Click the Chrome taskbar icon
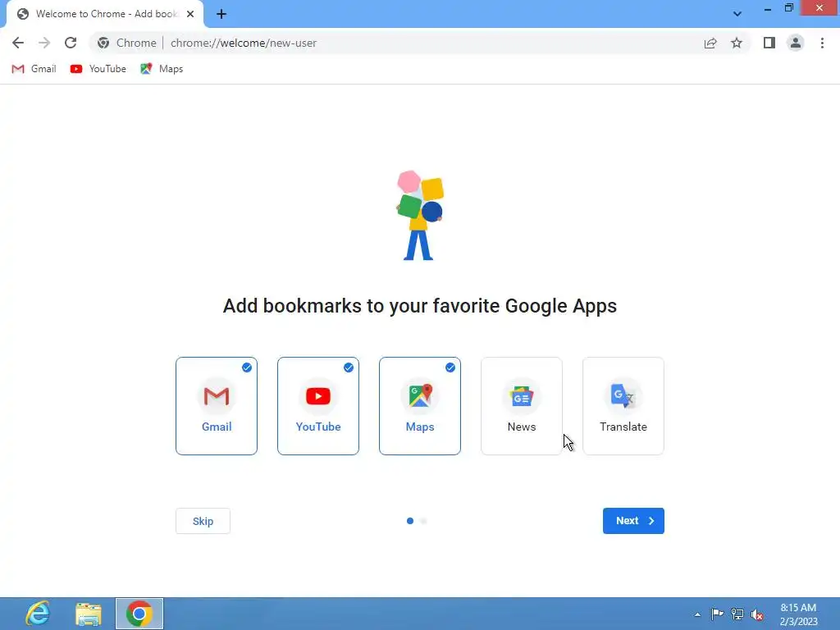Viewport: 840px width, 630px height. [x=139, y=614]
